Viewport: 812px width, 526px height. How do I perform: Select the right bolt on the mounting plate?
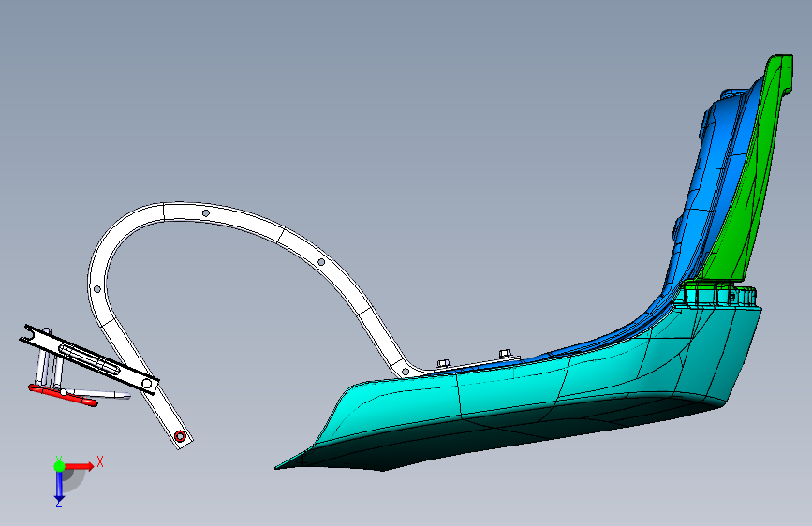coord(506,355)
